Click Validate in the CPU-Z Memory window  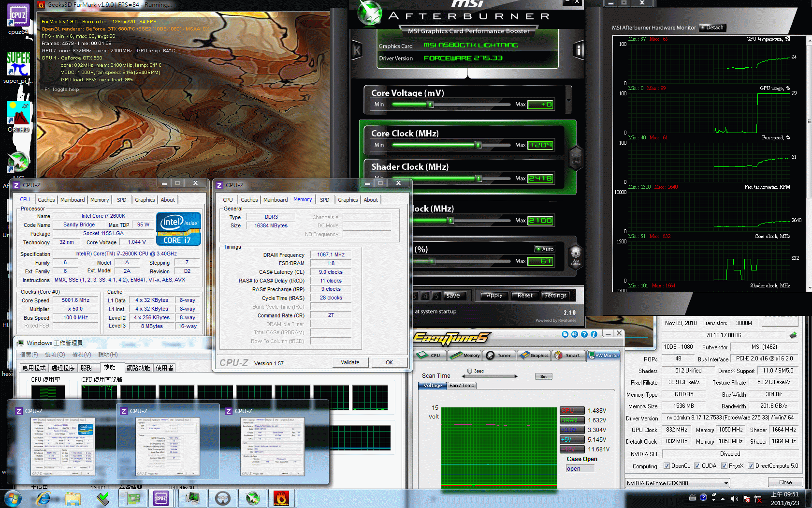pyautogui.click(x=350, y=362)
